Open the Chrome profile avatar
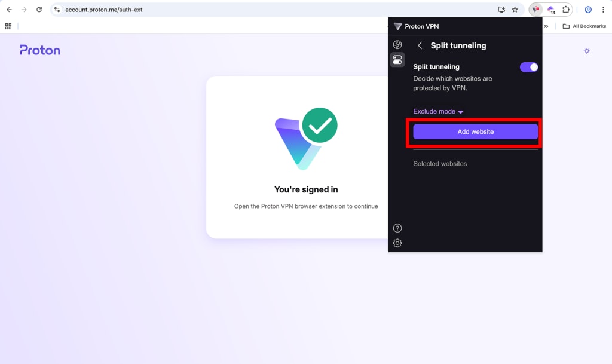The height and width of the screenshot is (364, 612). point(588,10)
